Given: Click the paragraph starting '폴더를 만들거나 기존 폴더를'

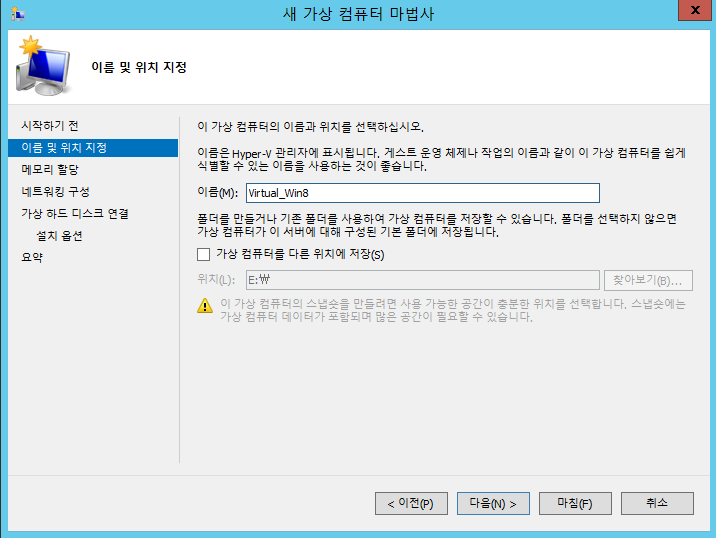Looking at the screenshot, I should pyautogui.click(x=437, y=225).
